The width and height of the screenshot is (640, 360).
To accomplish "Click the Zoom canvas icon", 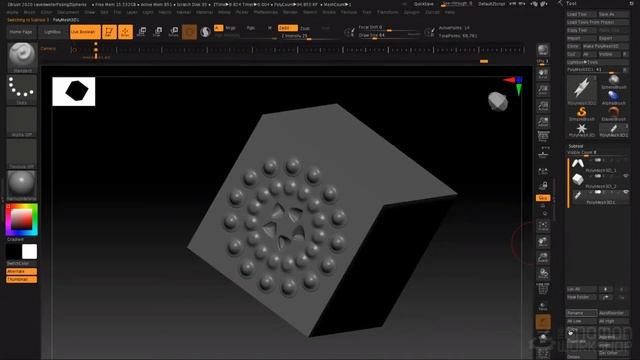I will tap(543, 90).
